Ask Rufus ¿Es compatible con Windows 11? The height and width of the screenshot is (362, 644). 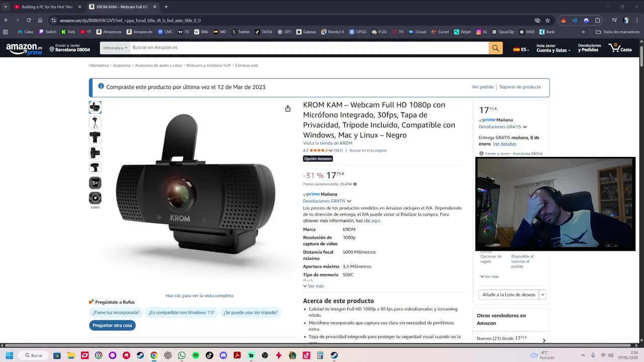click(x=181, y=313)
